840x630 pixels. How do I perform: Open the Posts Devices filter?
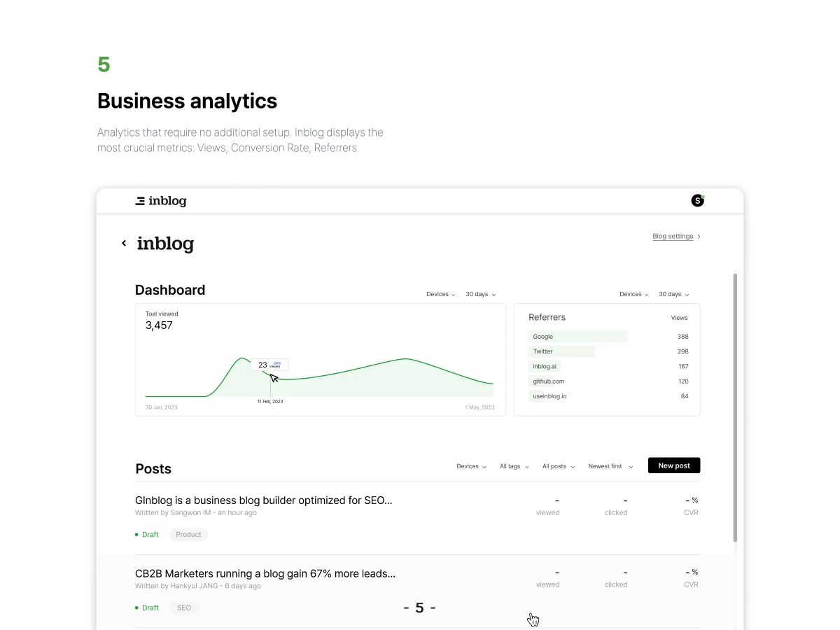pos(471,466)
